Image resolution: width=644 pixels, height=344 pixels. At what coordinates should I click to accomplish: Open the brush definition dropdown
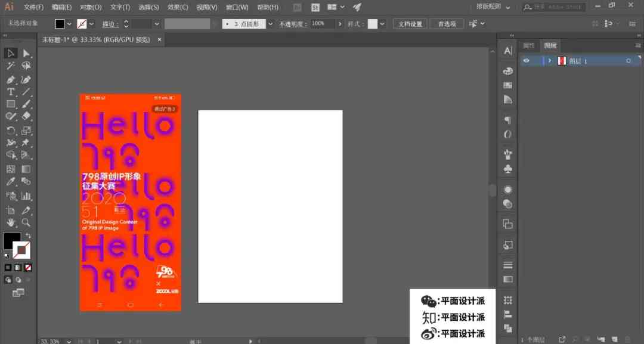(270, 24)
